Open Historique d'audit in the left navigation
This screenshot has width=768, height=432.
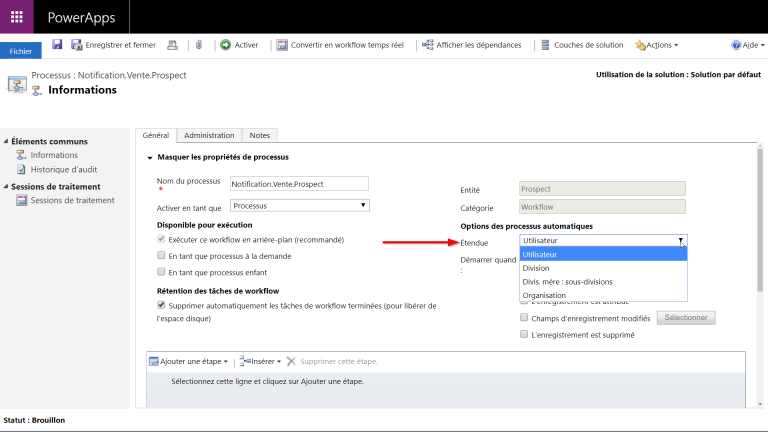click(64, 169)
